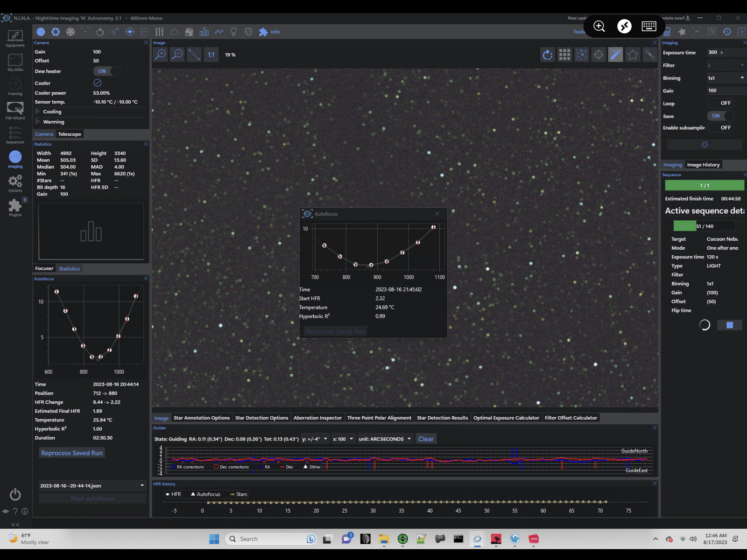Open the Binning dropdown
Image resolution: width=747 pixels, height=560 pixels.
pos(726,78)
